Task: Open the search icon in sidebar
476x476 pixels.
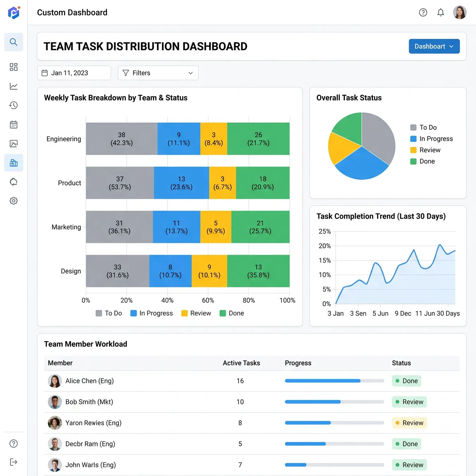Action: point(14,42)
